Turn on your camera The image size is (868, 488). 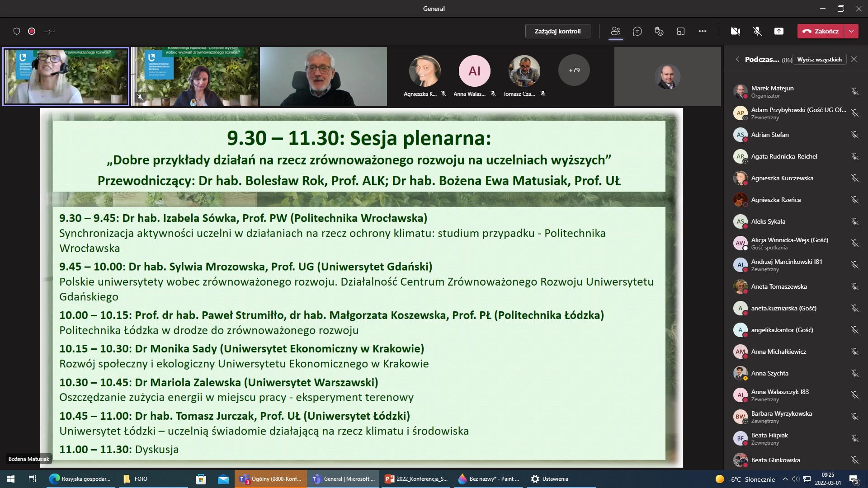736,31
